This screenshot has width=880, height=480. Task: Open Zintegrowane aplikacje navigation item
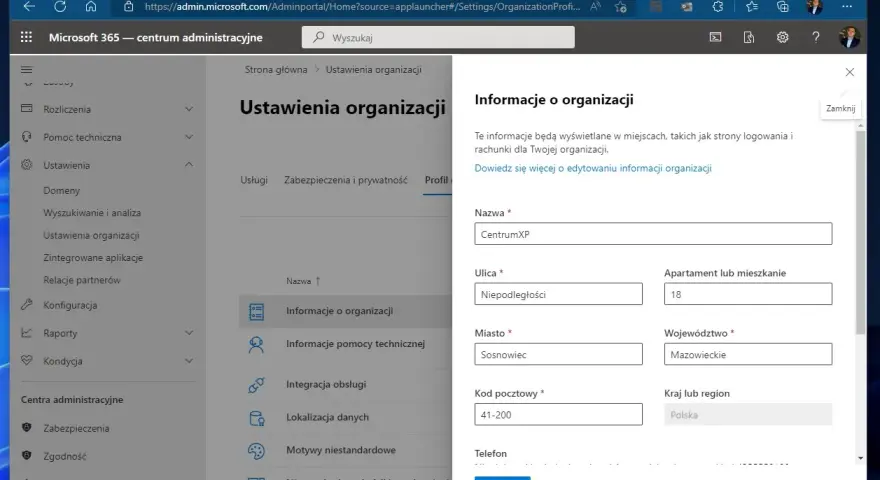point(93,258)
